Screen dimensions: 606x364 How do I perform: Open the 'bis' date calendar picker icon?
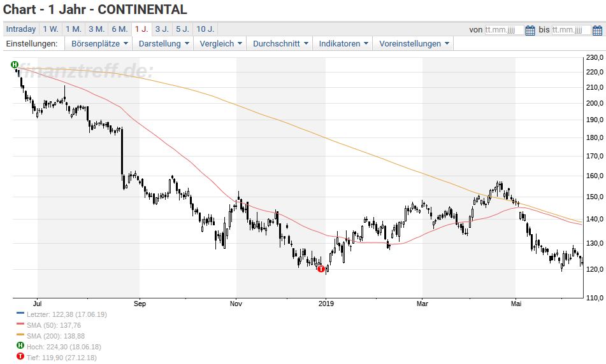tap(597, 30)
